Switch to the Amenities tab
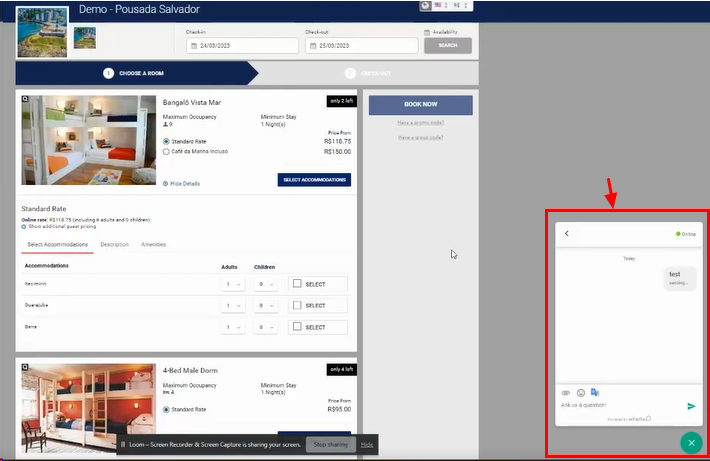 [154, 244]
